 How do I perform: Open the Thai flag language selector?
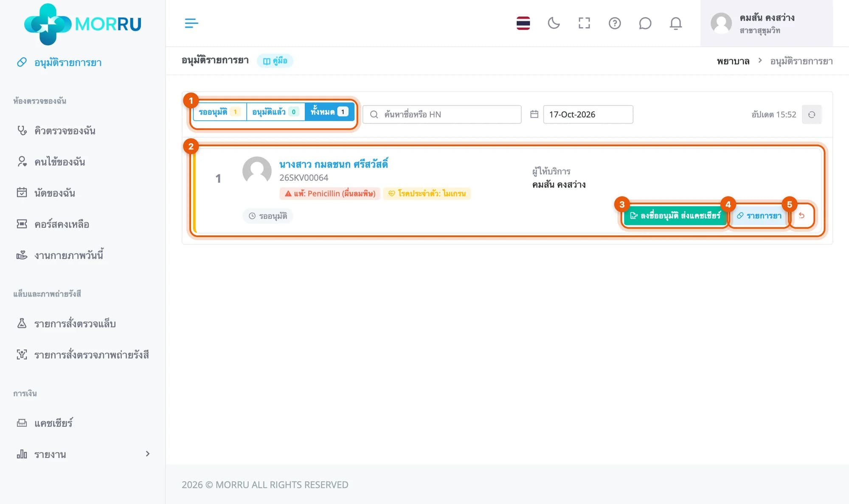(x=523, y=23)
